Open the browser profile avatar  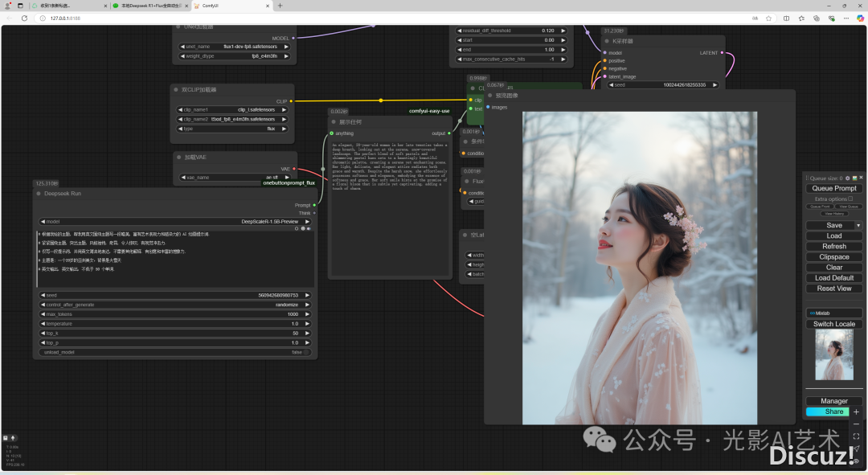[8, 6]
